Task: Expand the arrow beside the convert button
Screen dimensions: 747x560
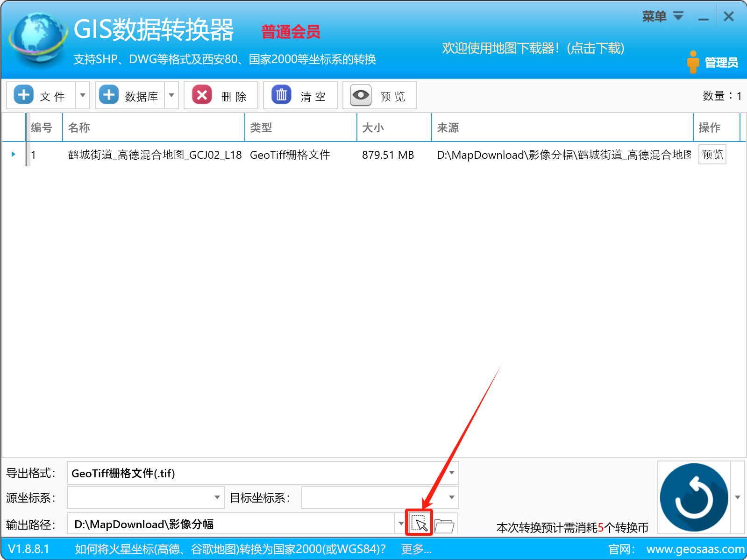Action: pyautogui.click(x=738, y=497)
